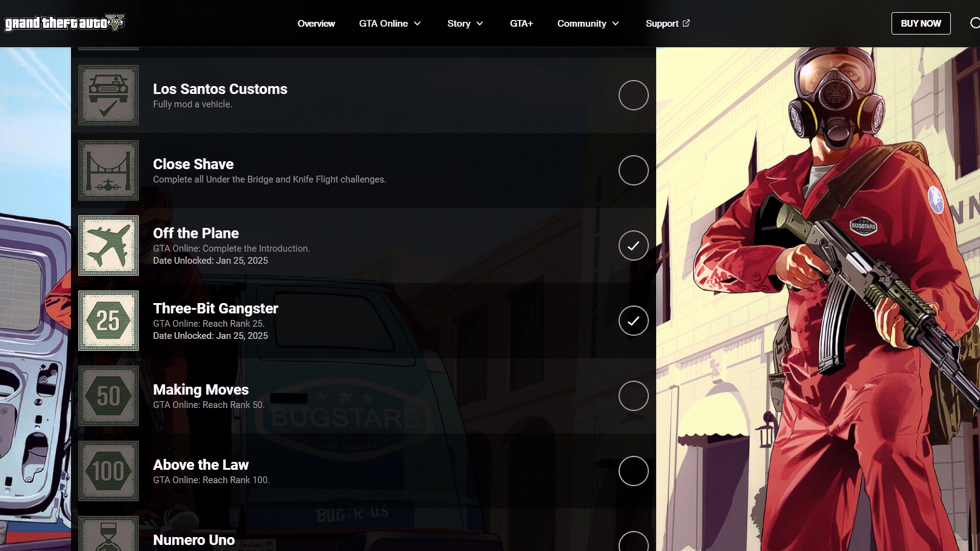Toggle the Off the Plane checkmark circle
Screen dimensions: 980x551
633,245
